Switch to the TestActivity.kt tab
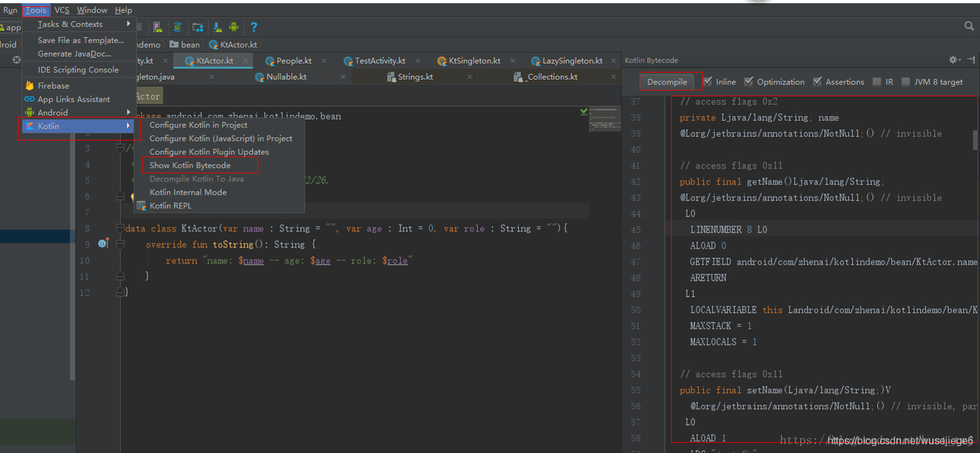The image size is (980, 453). pos(379,61)
